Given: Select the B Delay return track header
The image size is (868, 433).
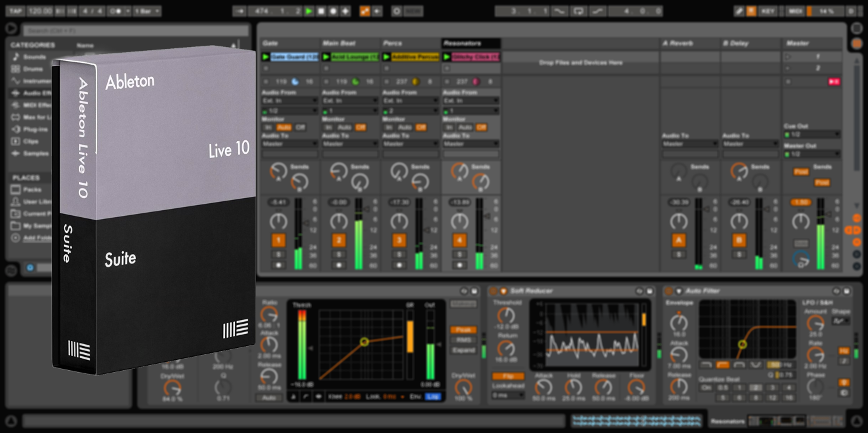Looking at the screenshot, I should coord(750,43).
